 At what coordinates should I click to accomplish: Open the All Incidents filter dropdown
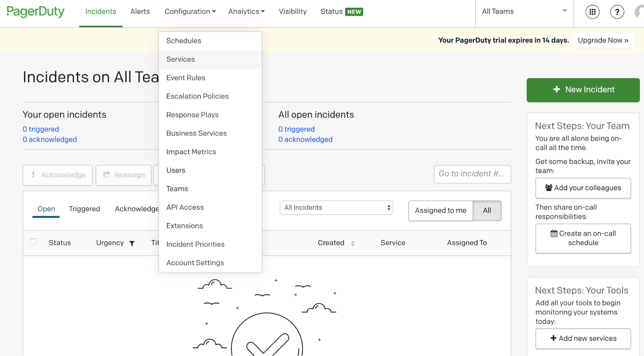[336, 208]
